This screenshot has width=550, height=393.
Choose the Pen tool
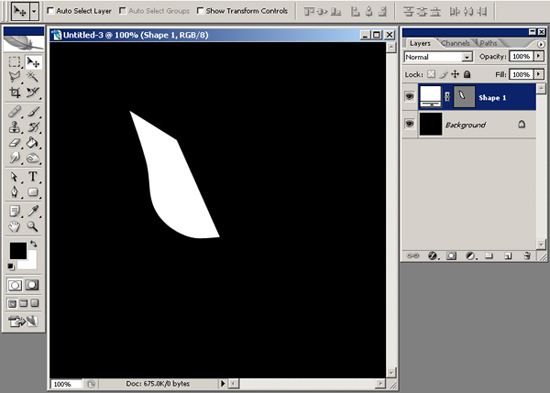14,192
